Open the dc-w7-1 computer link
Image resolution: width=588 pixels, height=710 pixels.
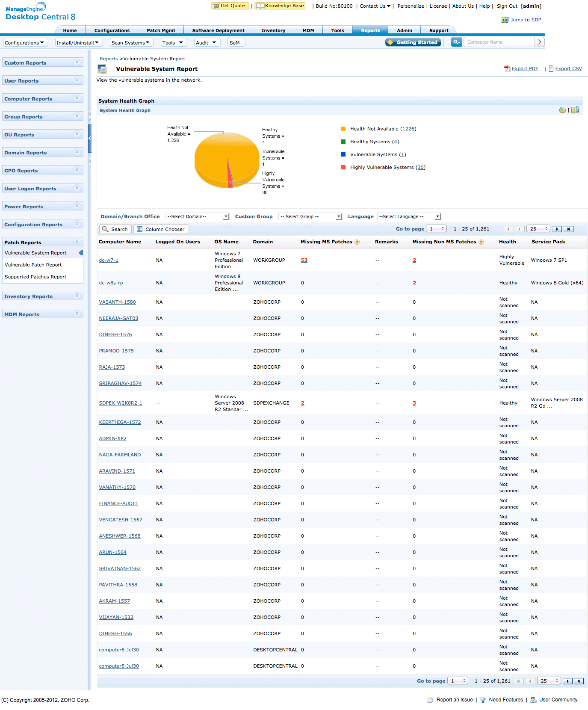click(x=109, y=260)
